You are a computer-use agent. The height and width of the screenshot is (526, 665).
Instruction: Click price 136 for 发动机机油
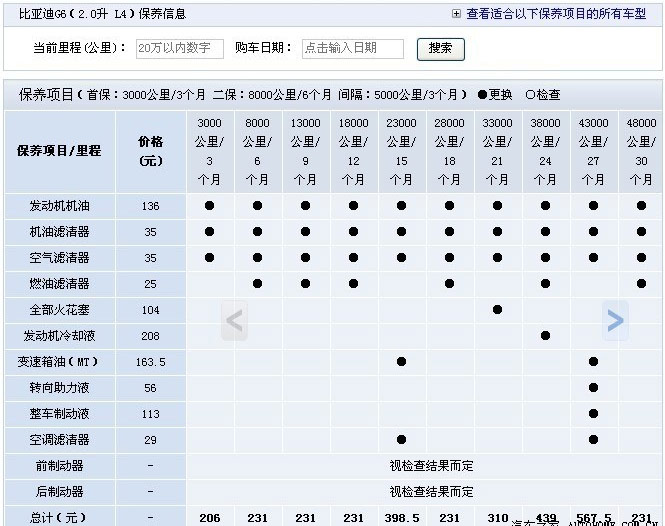[151, 206]
